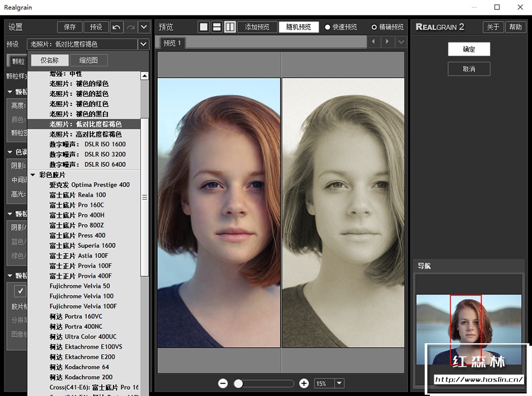The width and height of the screenshot is (532, 396).
Task: Click the 确定 confirm button
Action: tap(468, 49)
